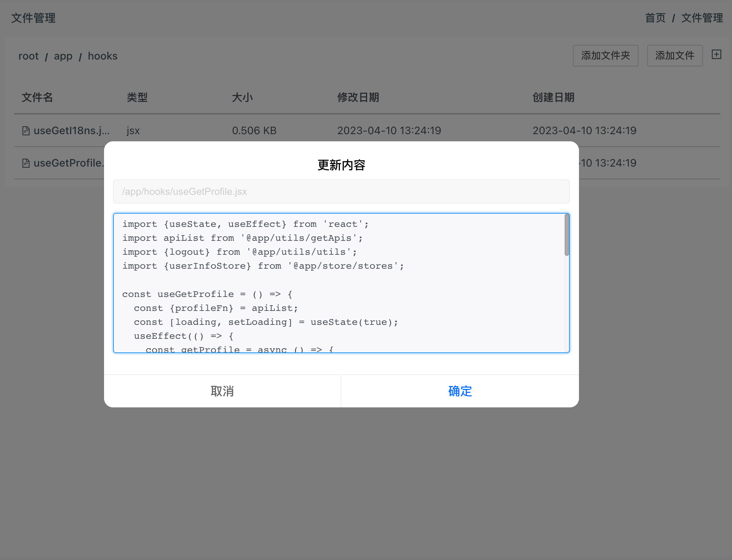Go to app folder in breadcrumb
The width and height of the screenshot is (732, 560).
coord(63,56)
